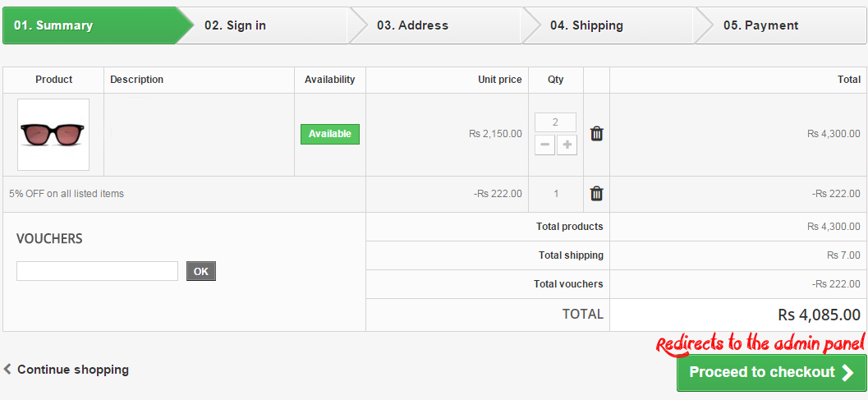Click the grand TOTAL amount Rs 4,085.00
The height and width of the screenshot is (400, 868).
click(819, 315)
